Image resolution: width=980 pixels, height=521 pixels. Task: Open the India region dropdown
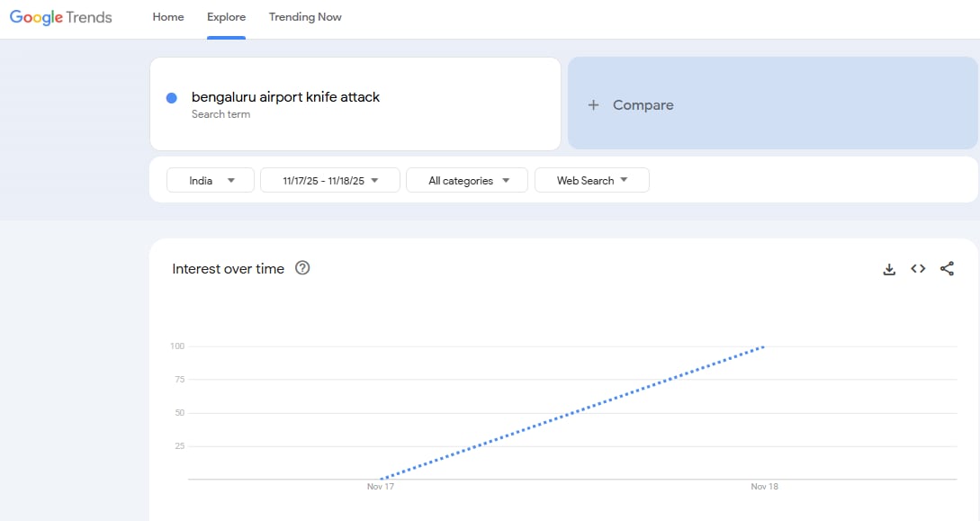pos(211,181)
